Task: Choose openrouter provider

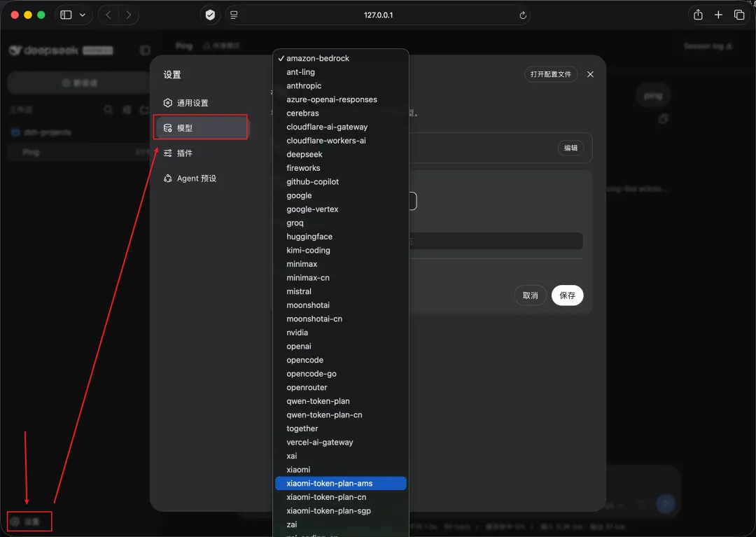Action: [x=340, y=388]
